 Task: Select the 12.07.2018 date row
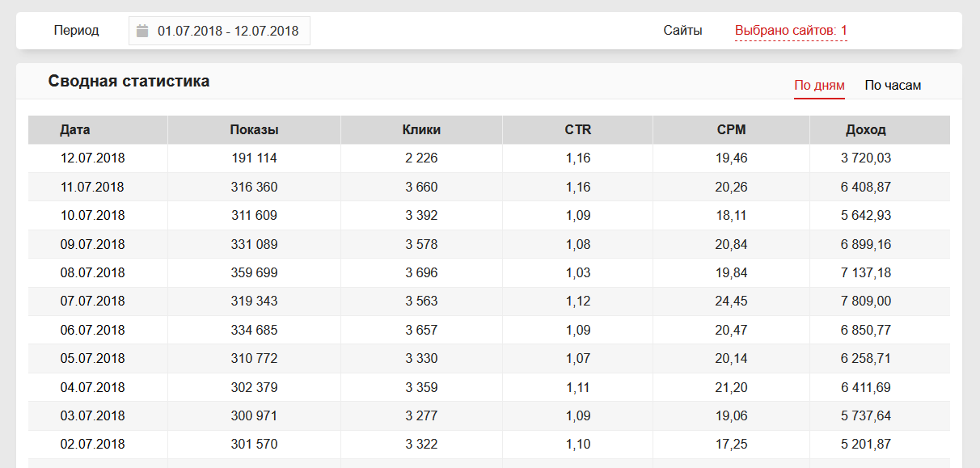[92, 158]
